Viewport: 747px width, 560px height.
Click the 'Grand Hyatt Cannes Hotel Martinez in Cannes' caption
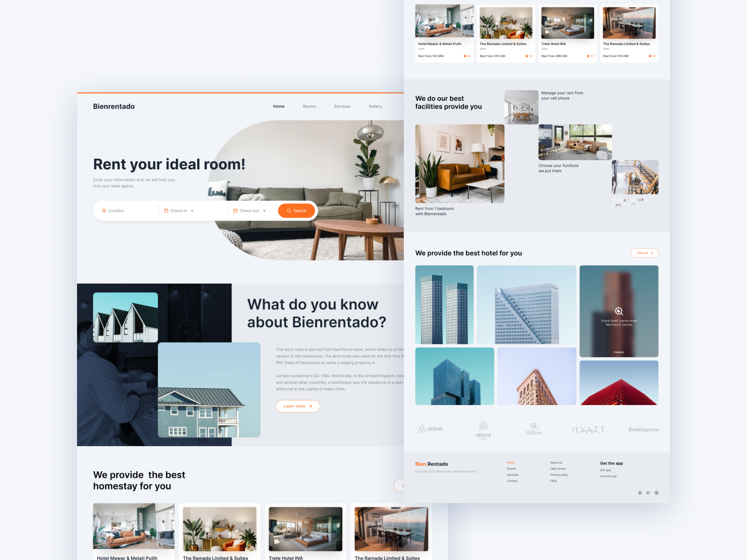pyautogui.click(x=619, y=322)
